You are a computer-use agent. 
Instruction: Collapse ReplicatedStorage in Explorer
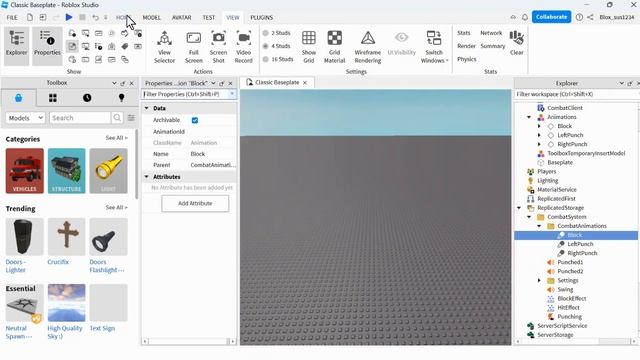point(519,208)
